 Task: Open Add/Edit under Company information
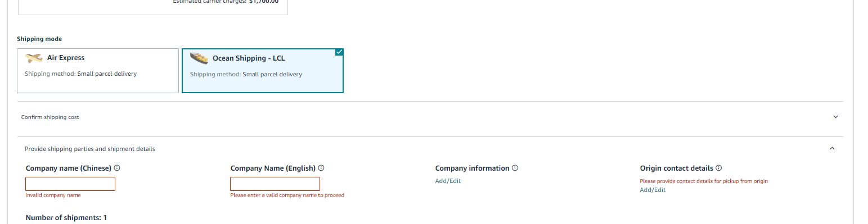click(448, 181)
